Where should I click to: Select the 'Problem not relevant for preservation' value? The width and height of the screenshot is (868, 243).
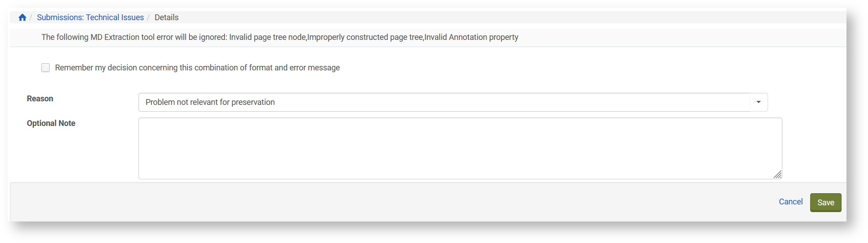(210, 102)
